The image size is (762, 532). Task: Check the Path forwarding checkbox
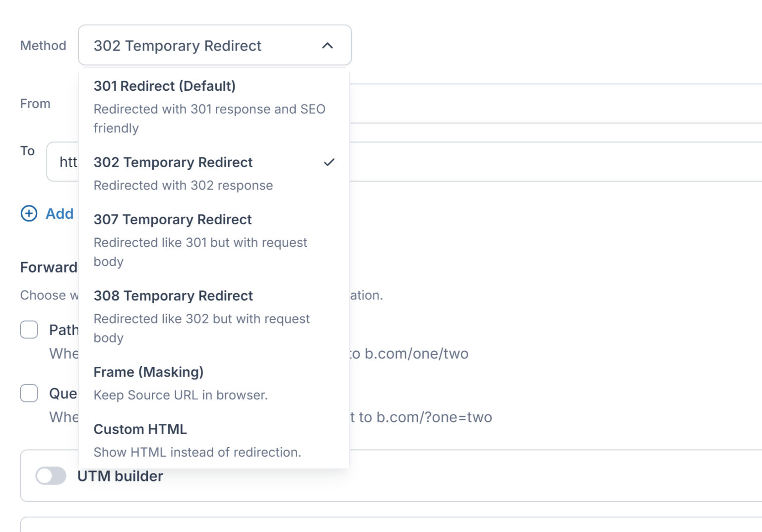click(x=29, y=329)
